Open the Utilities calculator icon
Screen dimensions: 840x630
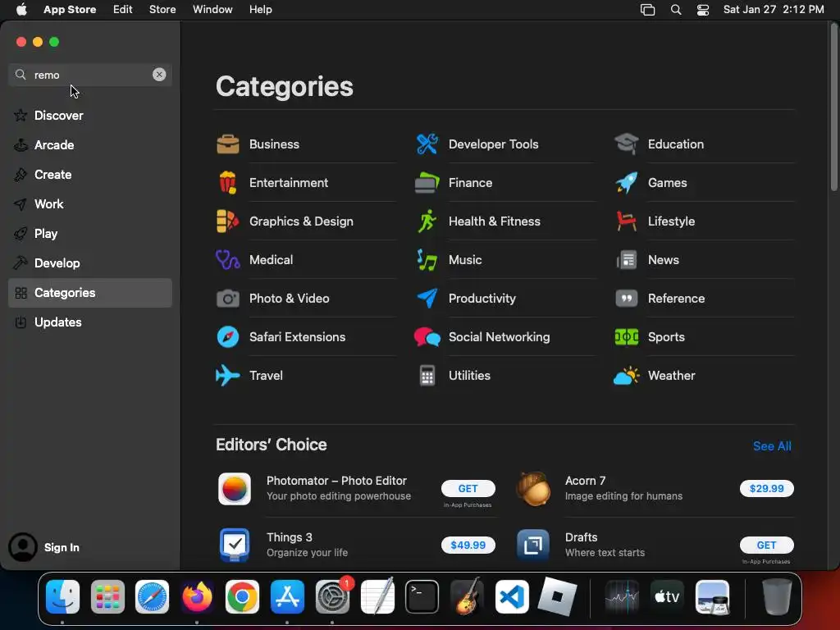coord(427,376)
